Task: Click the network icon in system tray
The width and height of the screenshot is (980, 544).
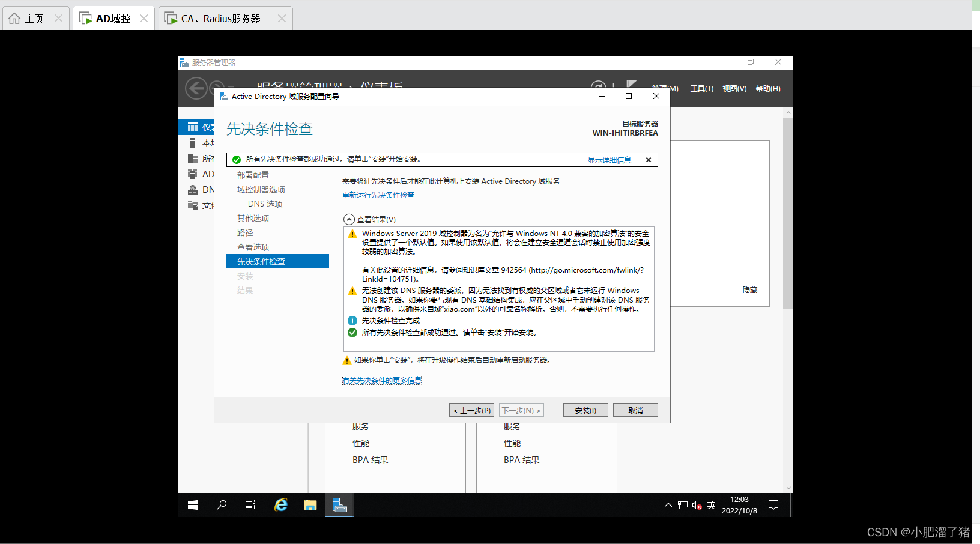Action: [x=683, y=506]
